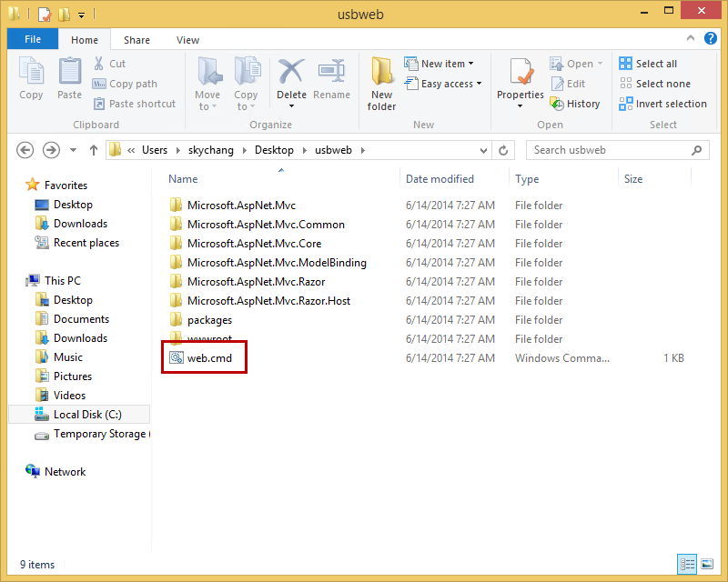Minimize the ribbon with the chevron
Viewport: 728px width, 582px height.
(691, 38)
